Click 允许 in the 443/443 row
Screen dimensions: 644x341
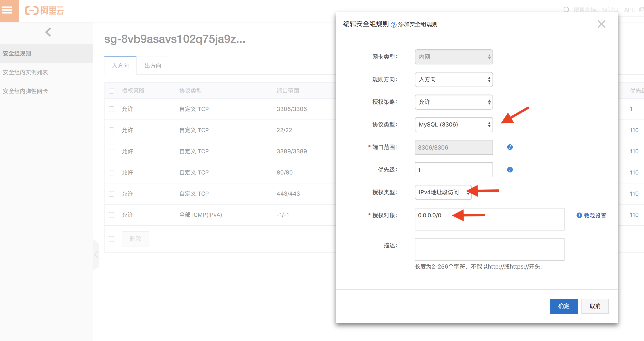pyautogui.click(x=127, y=194)
